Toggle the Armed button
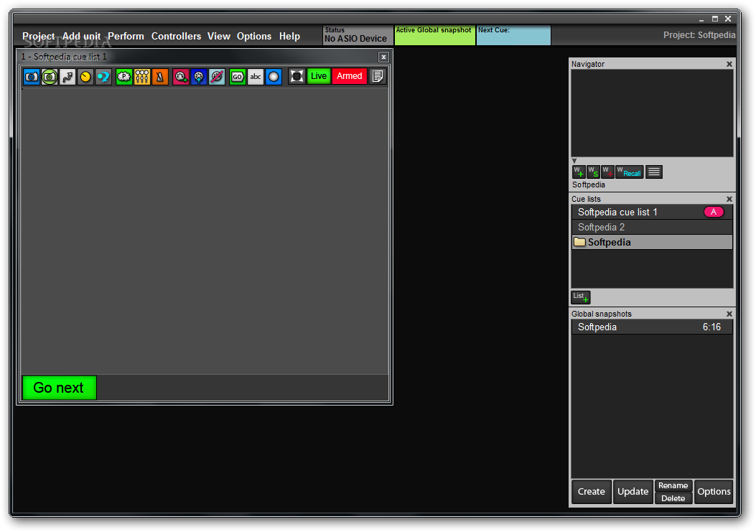This screenshot has width=756, height=532. coord(349,76)
